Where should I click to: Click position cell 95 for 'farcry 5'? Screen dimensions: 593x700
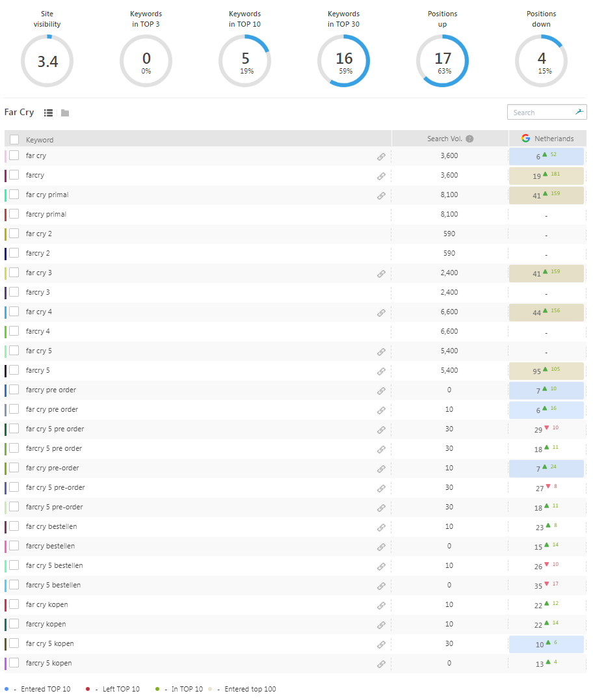(546, 371)
